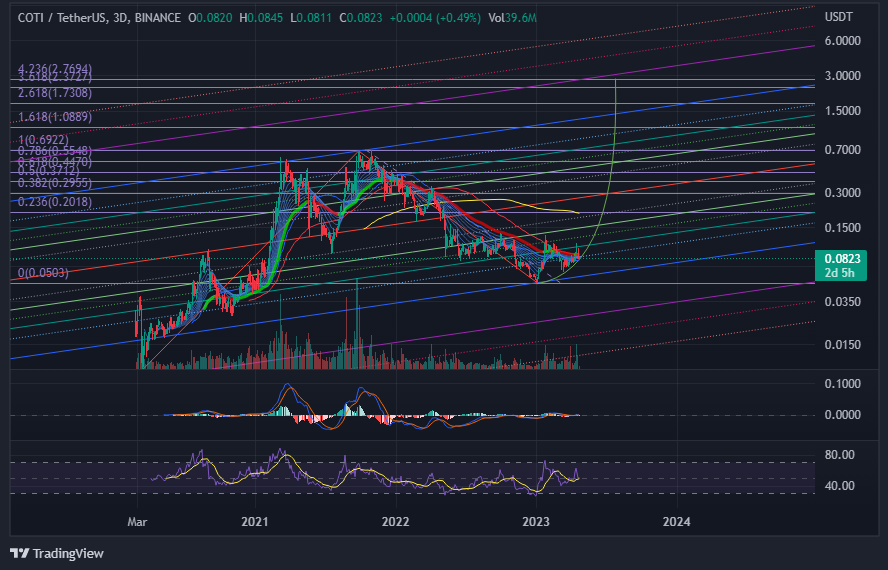This screenshot has height=570, width=888.
Task: Click the 0.0000 MACD axis label
Action: click(x=843, y=415)
